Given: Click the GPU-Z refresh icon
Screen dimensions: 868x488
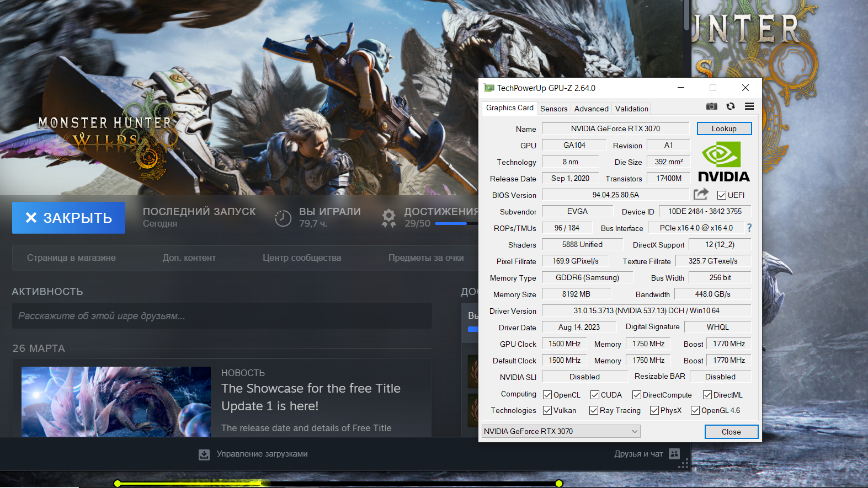Looking at the screenshot, I should click(x=731, y=106).
